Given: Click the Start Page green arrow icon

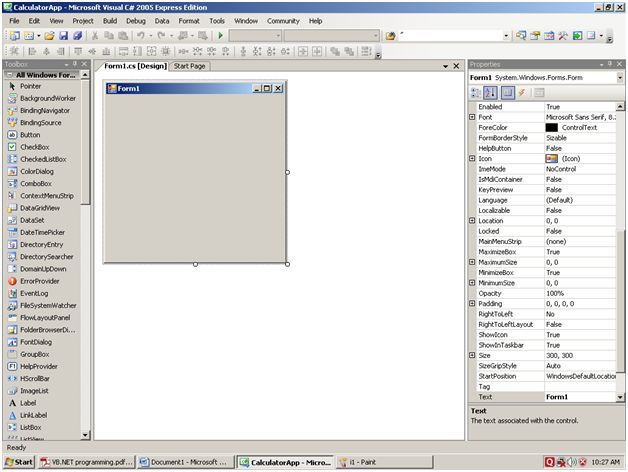Looking at the screenshot, I should [x=577, y=36].
